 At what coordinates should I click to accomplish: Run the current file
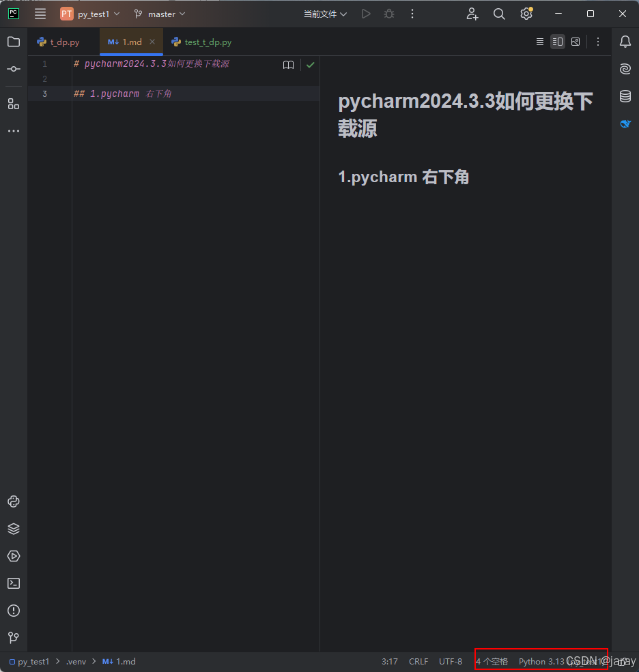click(x=366, y=14)
